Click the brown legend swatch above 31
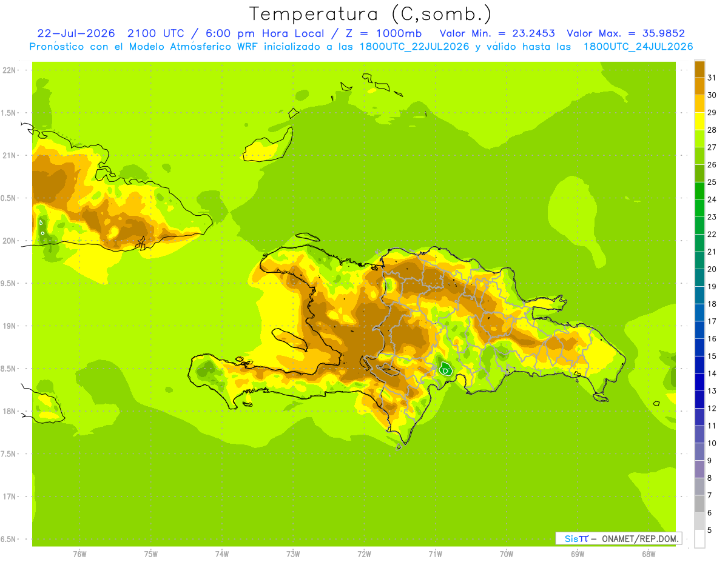728x562 pixels. [x=699, y=69]
